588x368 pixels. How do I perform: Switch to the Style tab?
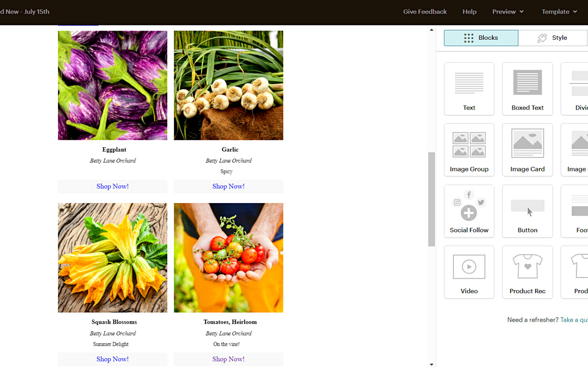coord(553,38)
